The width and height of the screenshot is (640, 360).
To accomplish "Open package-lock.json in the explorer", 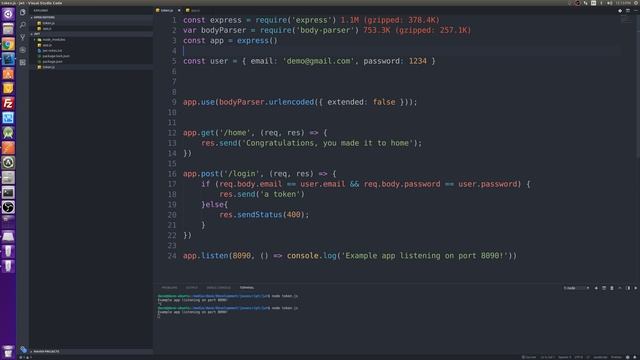I will [x=56, y=56].
